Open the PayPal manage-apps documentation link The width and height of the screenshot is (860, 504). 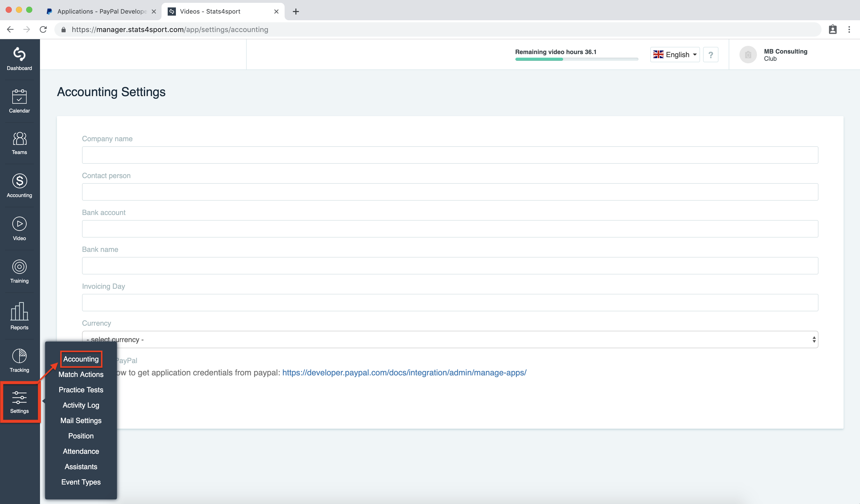[x=404, y=373]
